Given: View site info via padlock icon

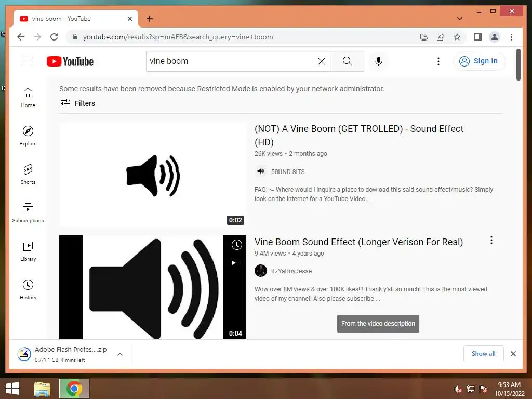Looking at the screenshot, I should (75, 37).
